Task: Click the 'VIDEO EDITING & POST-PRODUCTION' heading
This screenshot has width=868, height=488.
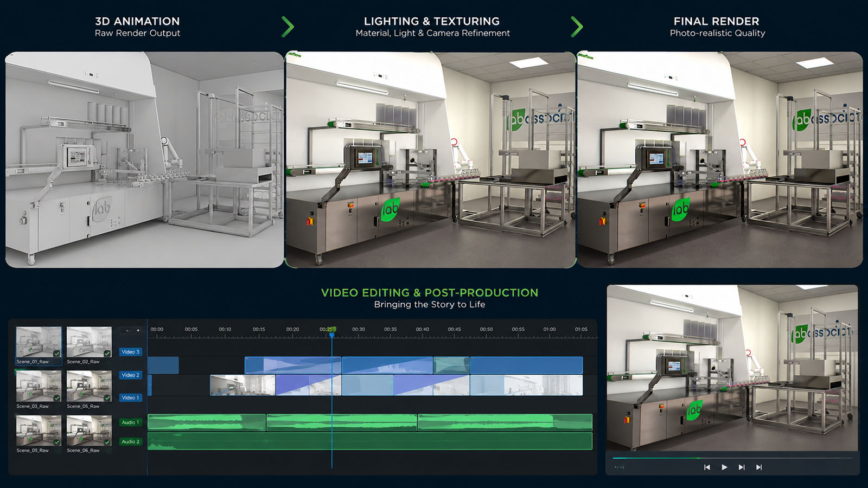Action: (430, 293)
